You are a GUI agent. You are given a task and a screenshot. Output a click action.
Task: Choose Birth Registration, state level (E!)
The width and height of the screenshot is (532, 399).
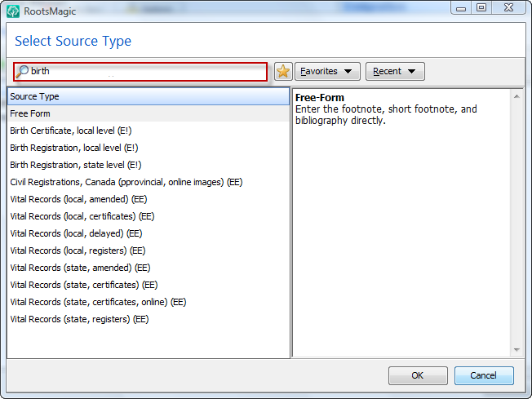(149, 165)
